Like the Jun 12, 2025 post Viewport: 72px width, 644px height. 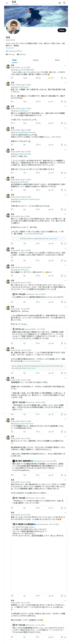click(x=37, y=78)
